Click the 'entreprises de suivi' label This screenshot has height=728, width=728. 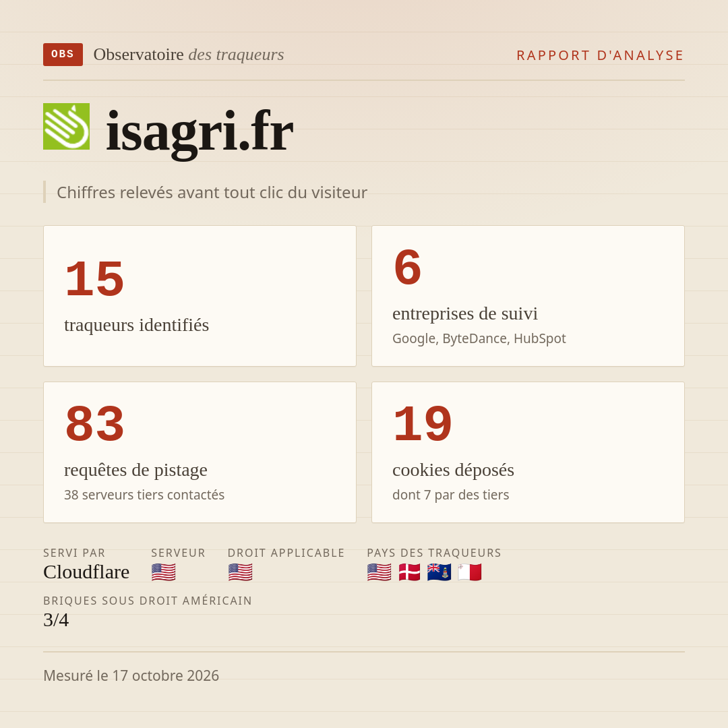pyautogui.click(x=464, y=313)
